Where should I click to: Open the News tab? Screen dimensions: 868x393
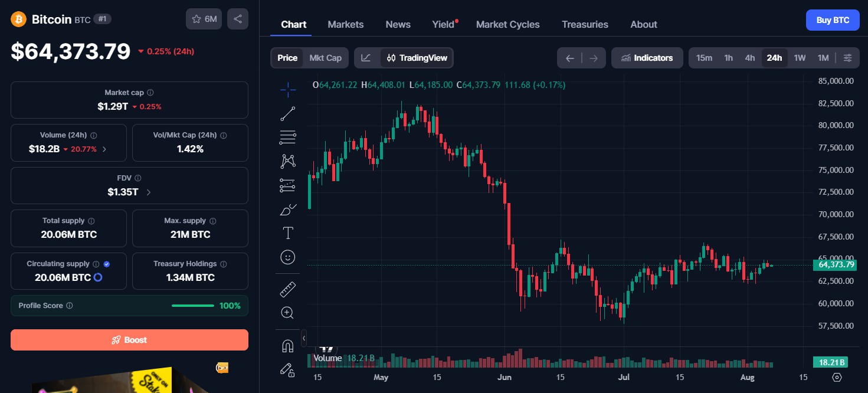point(398,24)
